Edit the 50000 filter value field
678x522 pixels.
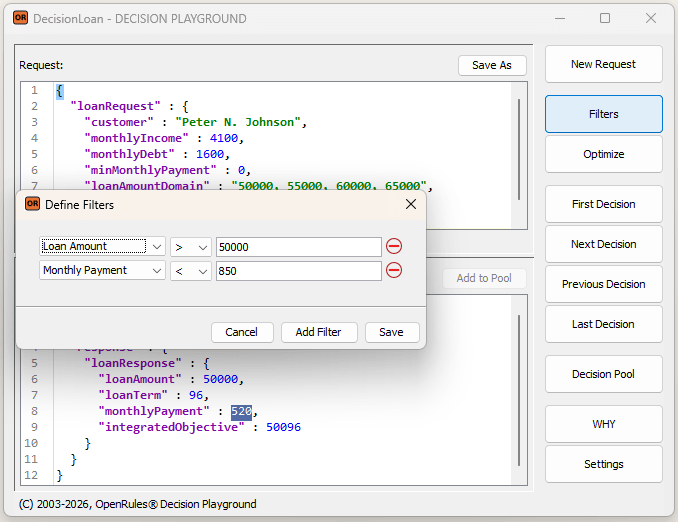pyautogui.click(x=298, y=246)
